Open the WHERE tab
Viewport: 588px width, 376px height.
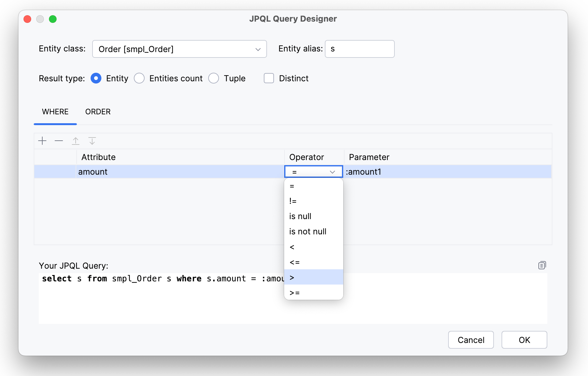(55, 112)
